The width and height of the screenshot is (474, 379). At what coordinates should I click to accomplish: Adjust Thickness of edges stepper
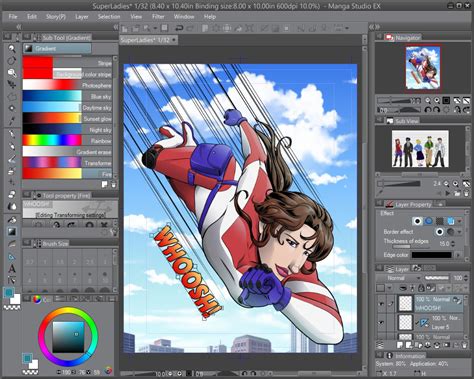453,244
